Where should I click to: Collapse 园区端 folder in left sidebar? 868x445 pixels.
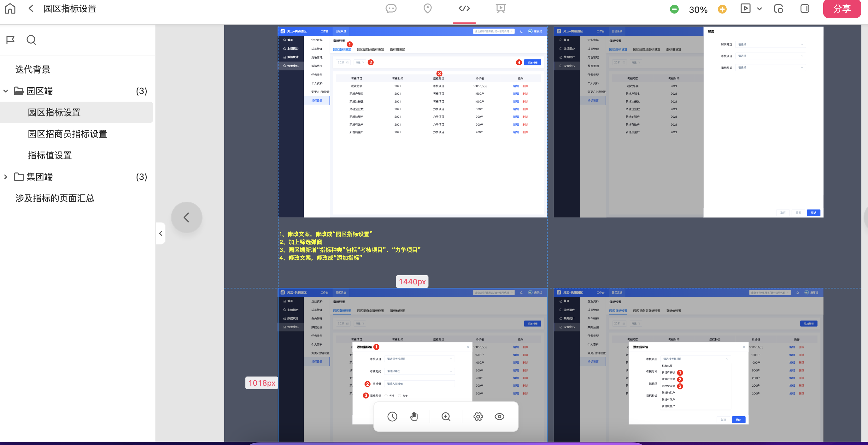[6, 91]
